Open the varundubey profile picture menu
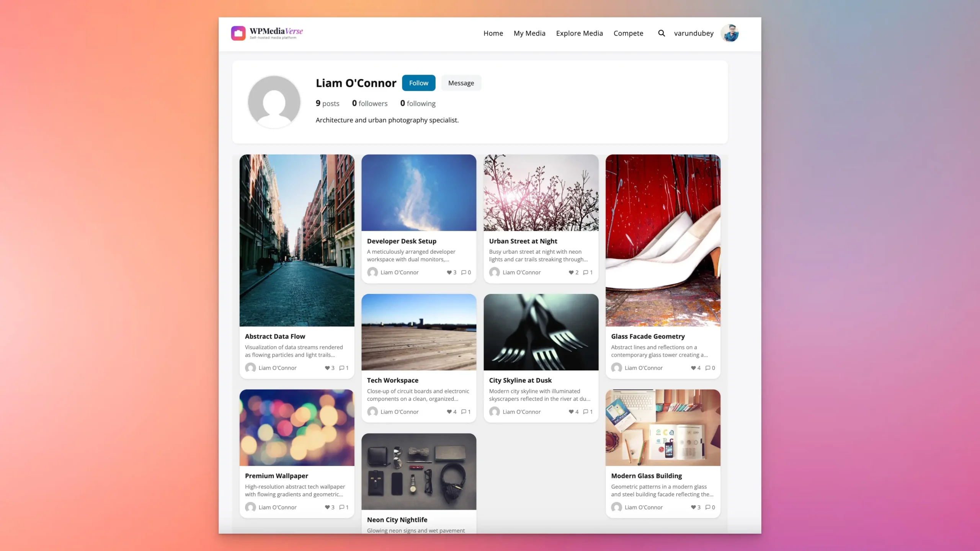Screen dimensions: 980x551 coord(730,33)
